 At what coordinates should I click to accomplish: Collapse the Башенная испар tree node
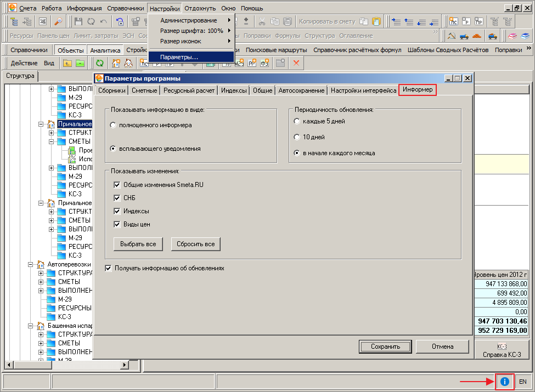(30, 326)
